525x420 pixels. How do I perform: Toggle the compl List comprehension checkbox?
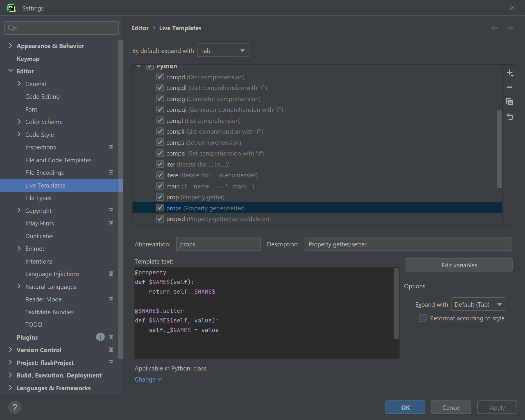[x=160, y=121]
